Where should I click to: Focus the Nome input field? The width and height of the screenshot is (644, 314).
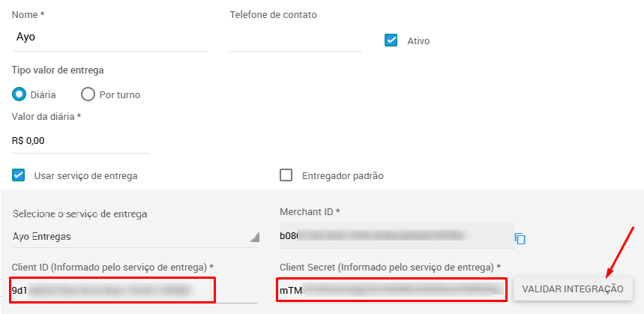point(109,36)
